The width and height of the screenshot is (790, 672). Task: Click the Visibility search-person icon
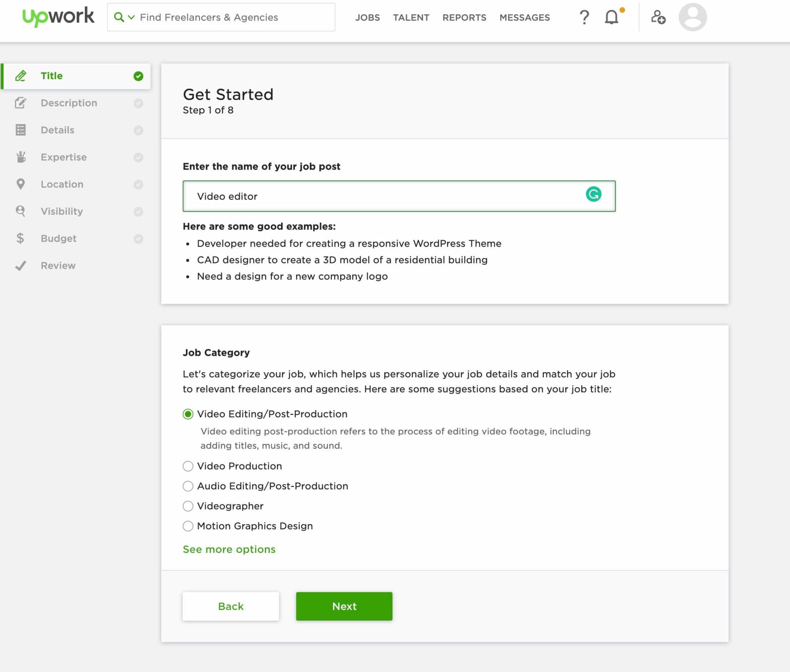pos(20,211)
